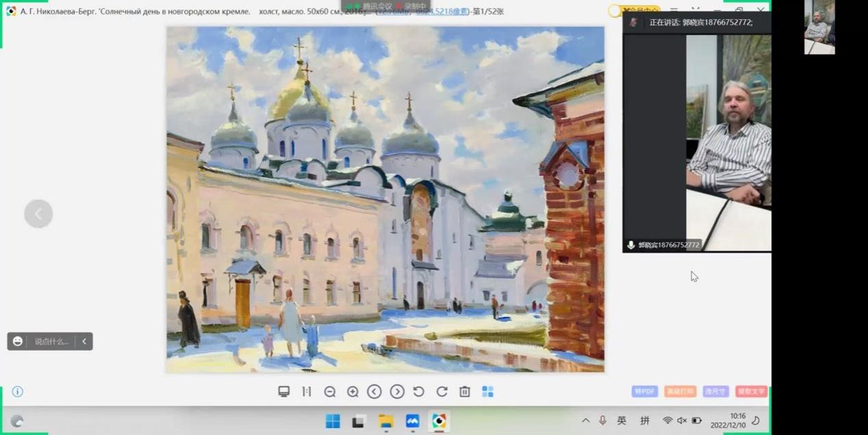Zoom in on the painting image
Viewport: 868px width, 435px height.
point(353,392)
